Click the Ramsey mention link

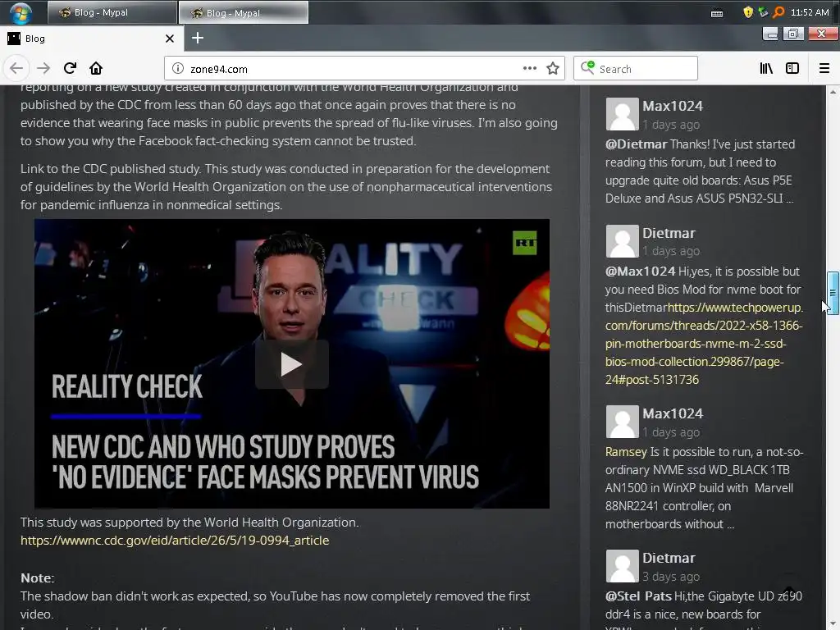(626, 452)
